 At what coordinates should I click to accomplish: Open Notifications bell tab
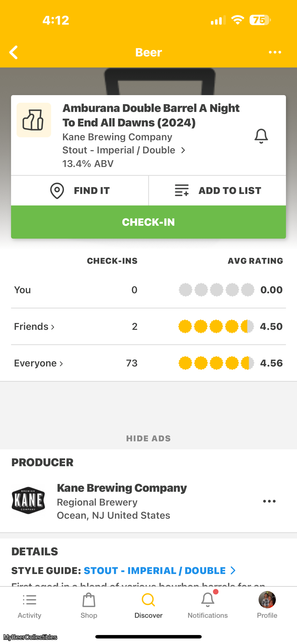pyautogui.click(x=208, y=605)
